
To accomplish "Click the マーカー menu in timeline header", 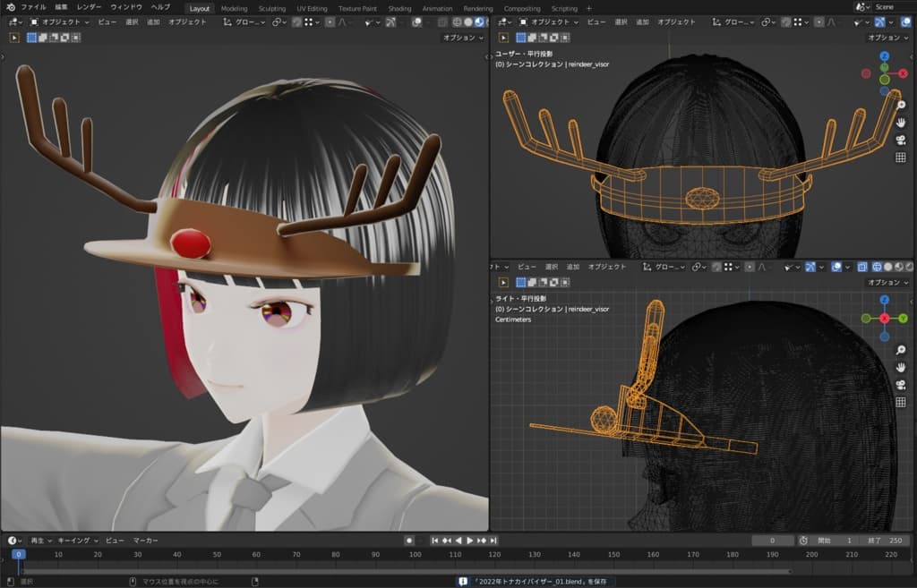I will pos(146,541).
